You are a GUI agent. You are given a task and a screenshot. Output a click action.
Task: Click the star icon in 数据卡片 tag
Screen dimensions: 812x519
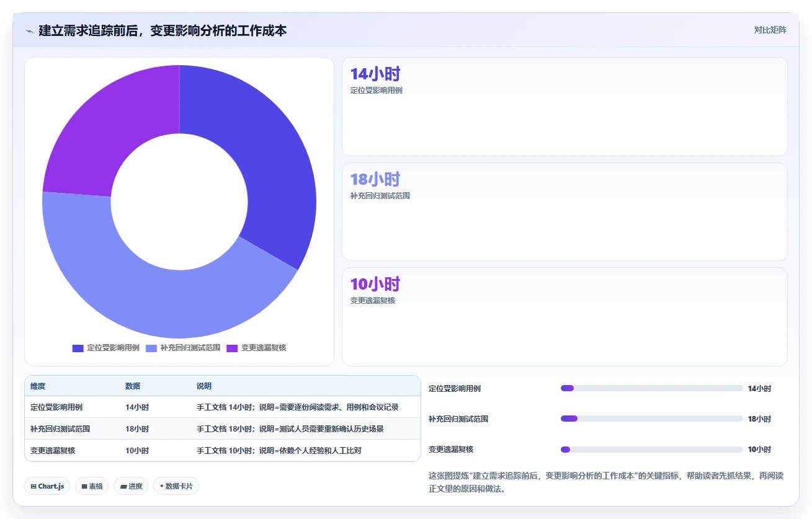[x=162, y=486]
